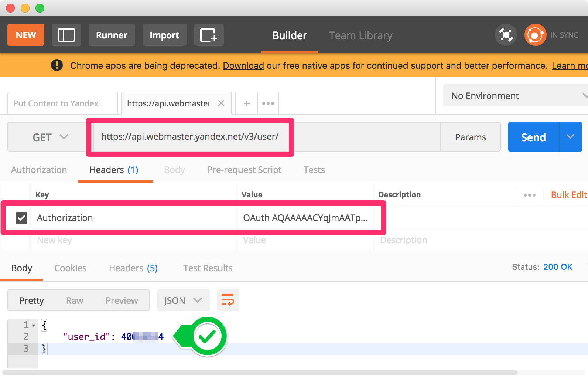Show the response Headers (5) tab

point(133,268)
